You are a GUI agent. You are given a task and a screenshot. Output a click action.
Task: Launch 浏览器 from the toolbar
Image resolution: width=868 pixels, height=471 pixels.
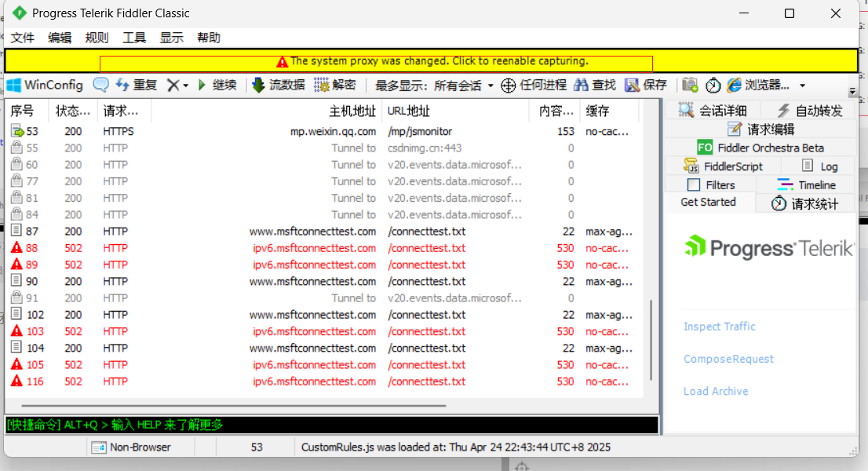(x=758, y=86)
